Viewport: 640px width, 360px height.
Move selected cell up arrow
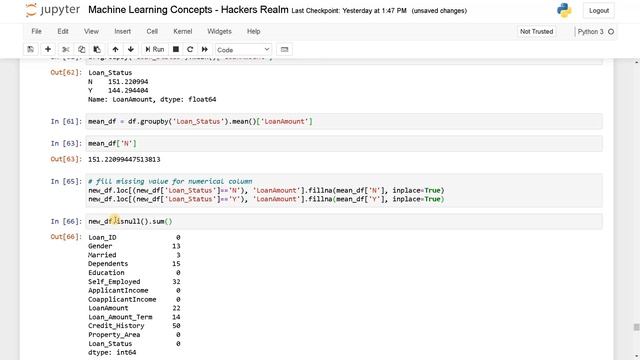pos(116,49)
